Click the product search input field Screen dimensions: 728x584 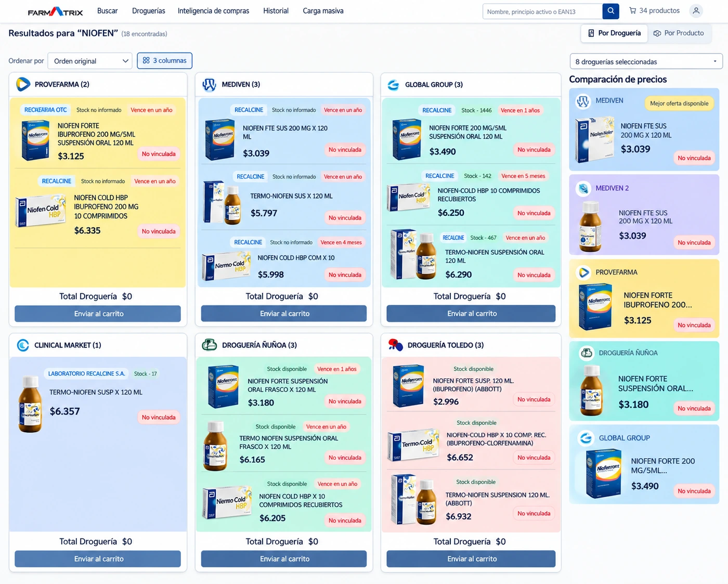click(x=542, y=11)
